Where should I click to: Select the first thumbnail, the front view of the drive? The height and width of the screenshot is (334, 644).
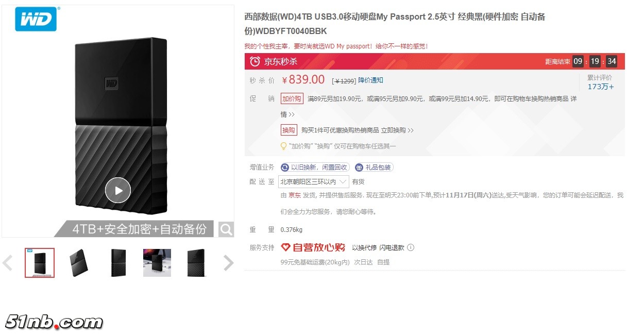tap(40, 263)
